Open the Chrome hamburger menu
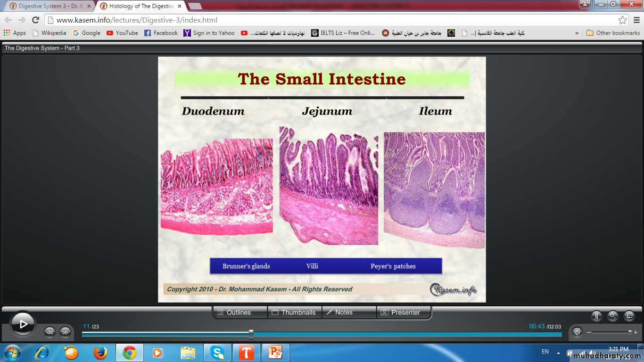This screenshot has width=644, height=362. [x=636, y=20]
